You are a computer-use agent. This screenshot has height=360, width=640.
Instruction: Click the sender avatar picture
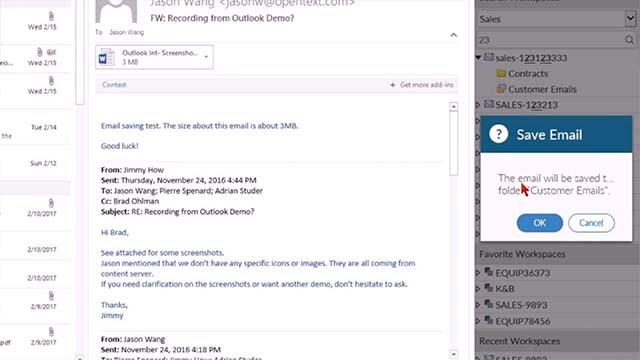click(116, 11)
